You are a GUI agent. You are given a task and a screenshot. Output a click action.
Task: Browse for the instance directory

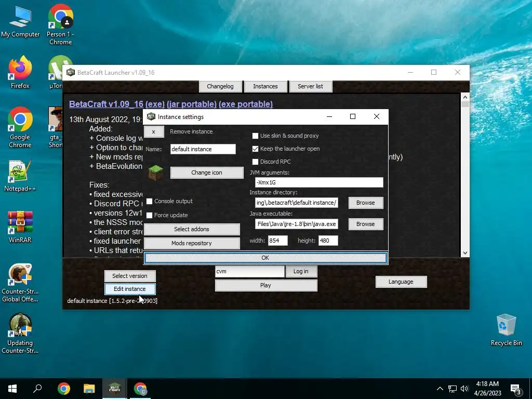coord(365,203)
